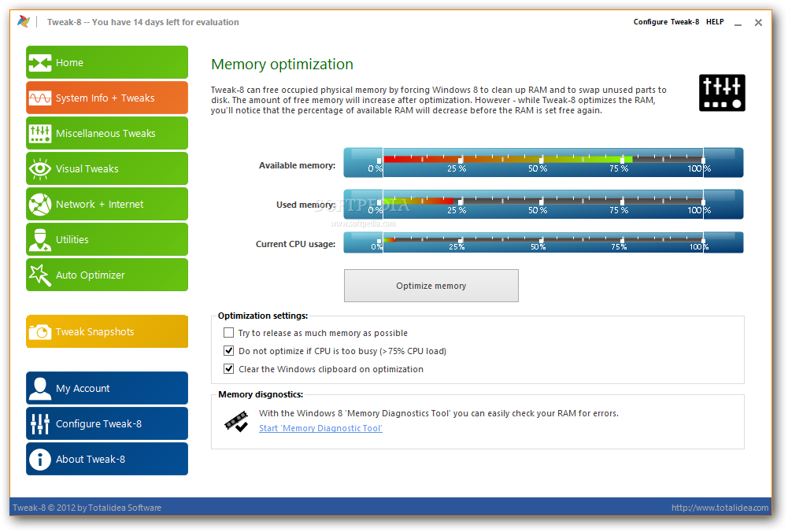The height and width of the screenshot is (532, 788).
Task: Show About Tweak-8 information
Action: (x=107, y=459)
